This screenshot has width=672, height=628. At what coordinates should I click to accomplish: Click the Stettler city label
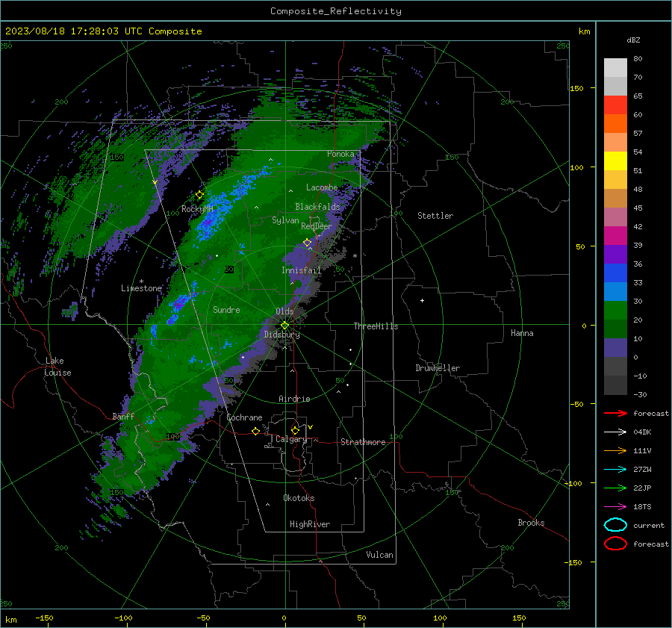435,216
